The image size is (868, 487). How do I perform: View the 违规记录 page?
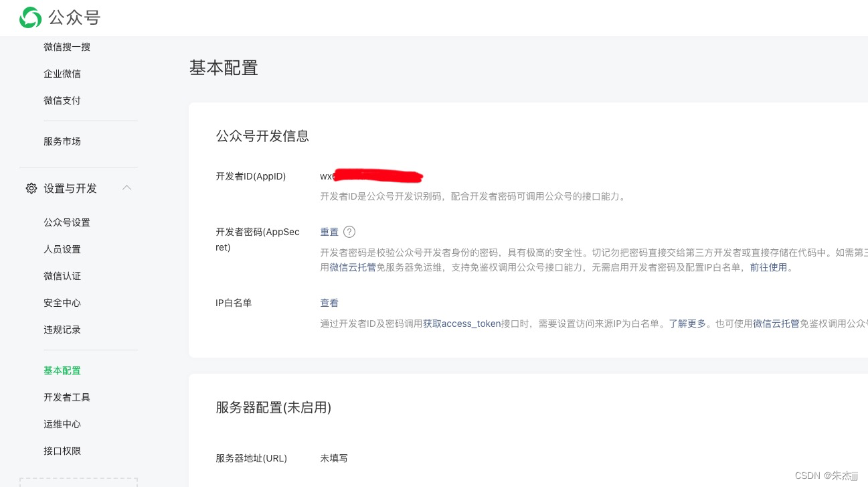[x=62, y=330]
